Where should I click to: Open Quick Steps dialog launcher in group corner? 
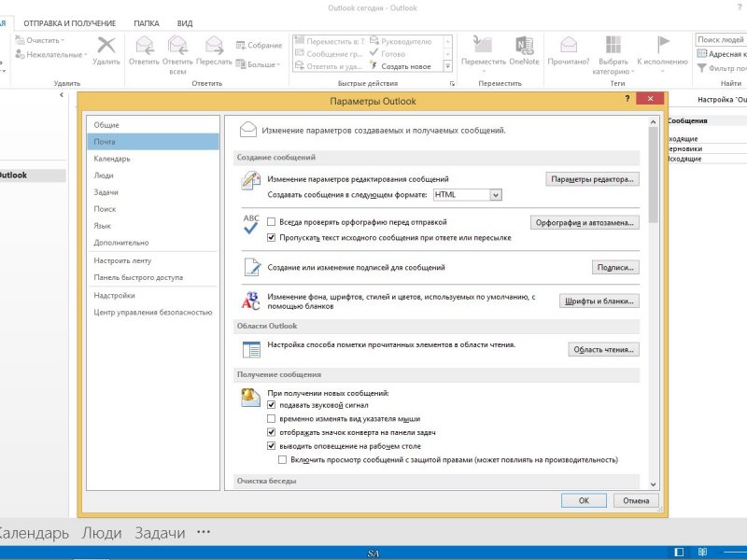coord(452,84)
